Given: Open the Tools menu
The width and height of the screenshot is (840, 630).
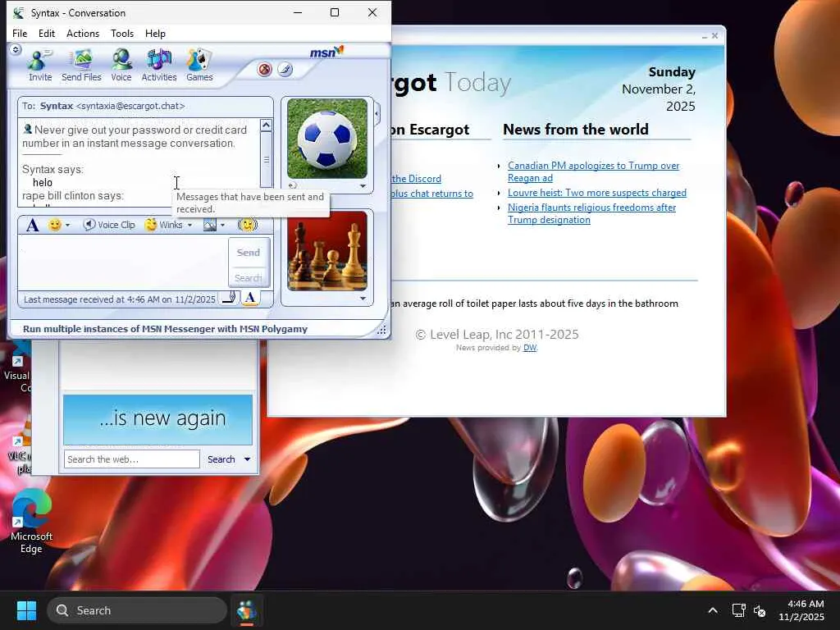Looking at the screenshot, I should coord(122,33).
